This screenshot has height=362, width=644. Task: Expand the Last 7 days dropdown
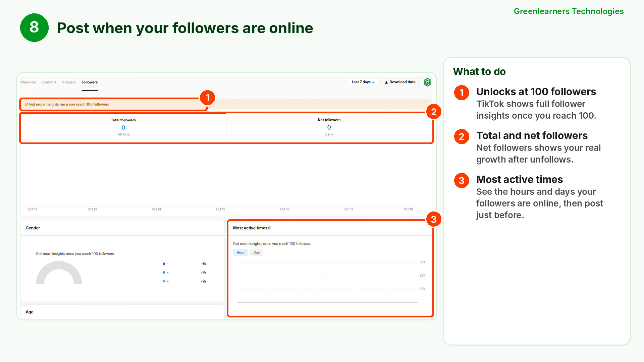(x=363, y=82)
